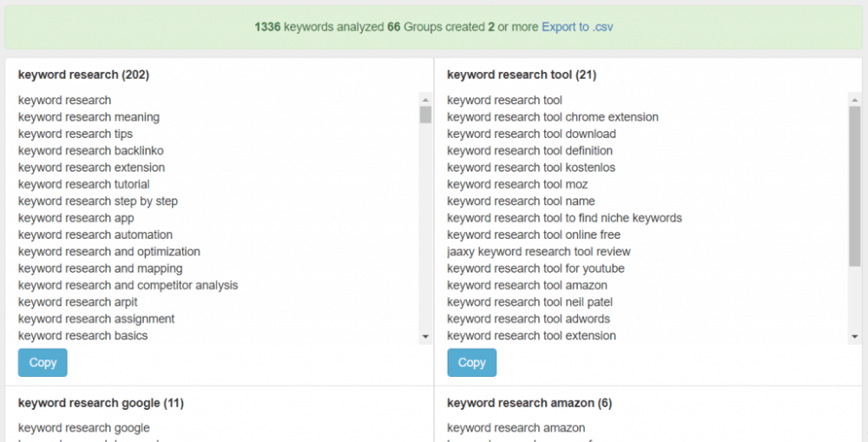Click the 'keyword research google (11)' group heading
This screenshot has width=868, height=442.
pyautogui.click(x=101, y=403)
